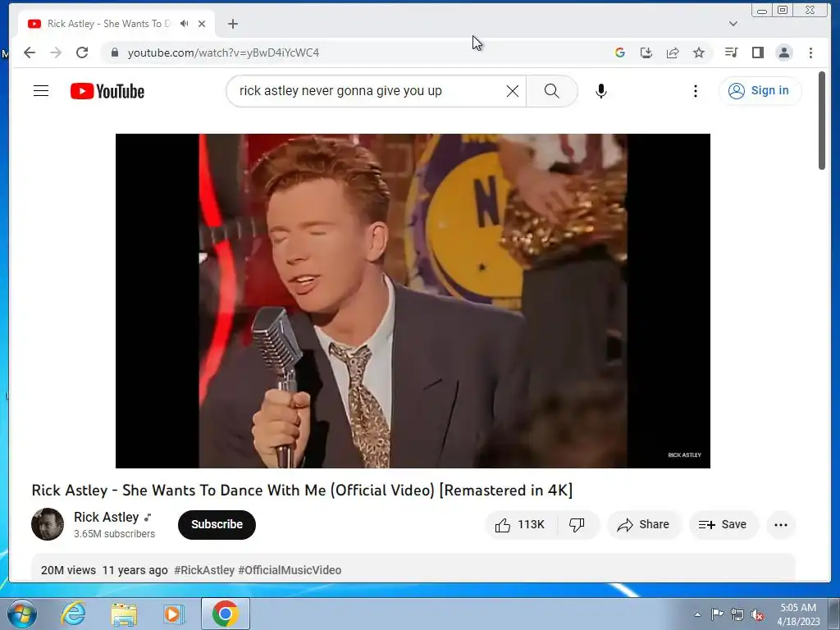The width and height of the screenshot is (840, 630).
Task: Subscribe to Rick Astley channel
Action: click(x=217, y=524)
